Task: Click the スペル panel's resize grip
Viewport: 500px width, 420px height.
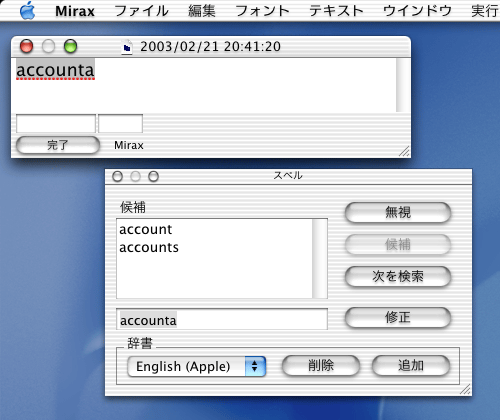Action: coord(465,390)
